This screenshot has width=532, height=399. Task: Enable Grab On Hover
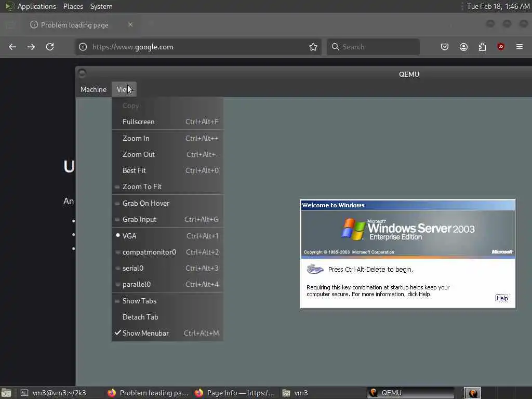point(167,203)
